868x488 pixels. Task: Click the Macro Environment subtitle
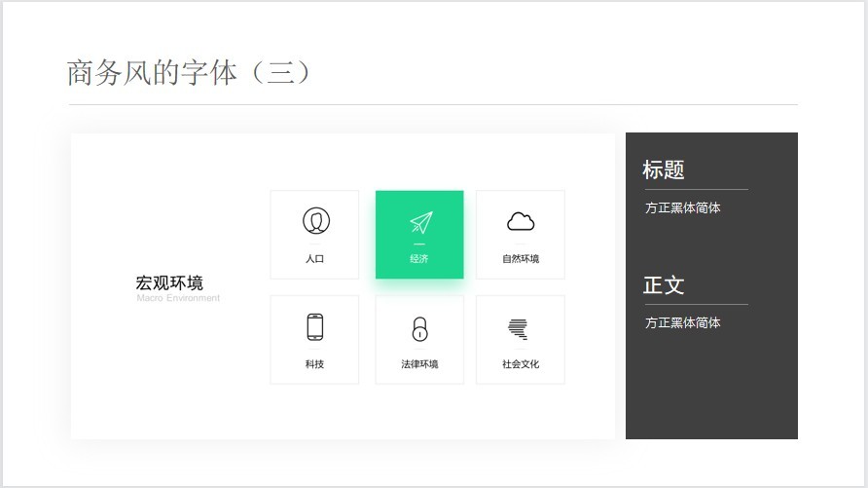[x=178, y=298]
